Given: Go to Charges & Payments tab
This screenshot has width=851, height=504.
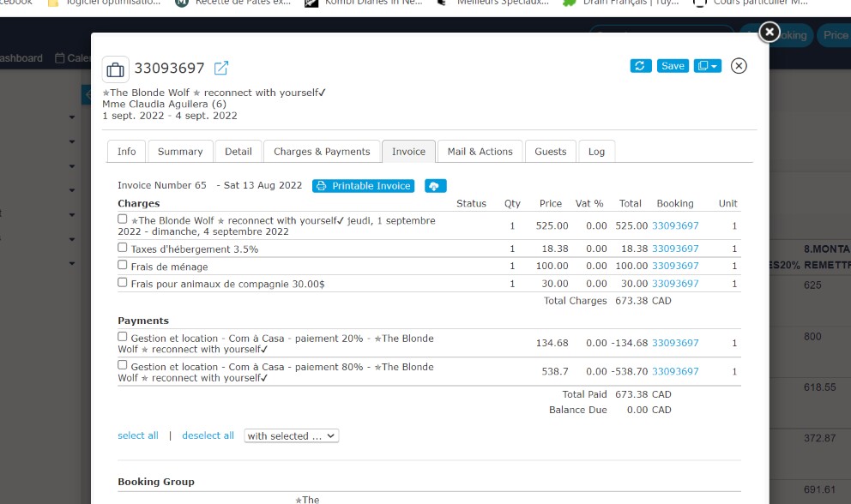Looking at the screenshot, I should pos(322,152).
